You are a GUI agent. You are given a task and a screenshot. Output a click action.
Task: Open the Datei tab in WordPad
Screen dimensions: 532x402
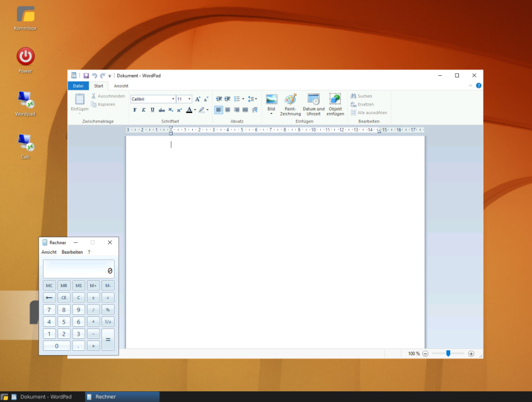(x=78, y=86)
